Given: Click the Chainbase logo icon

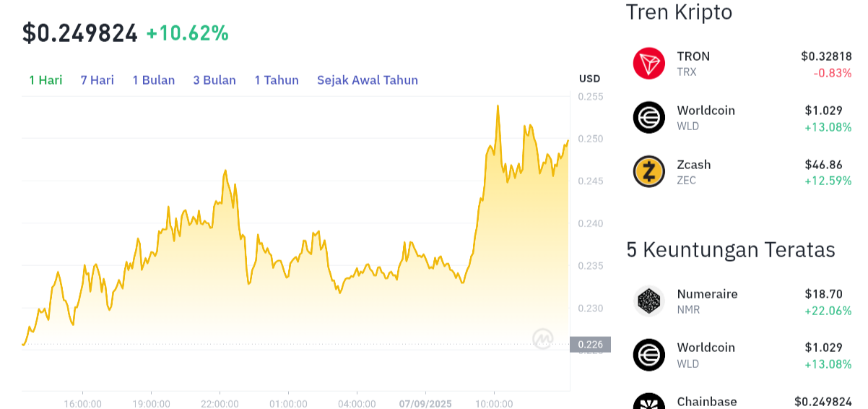Looking at the screenshot, I should [648, 401].
